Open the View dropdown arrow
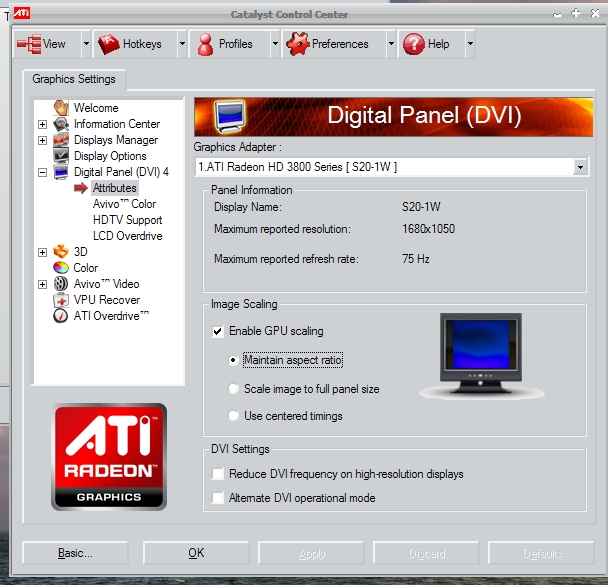 click(86, 44)
